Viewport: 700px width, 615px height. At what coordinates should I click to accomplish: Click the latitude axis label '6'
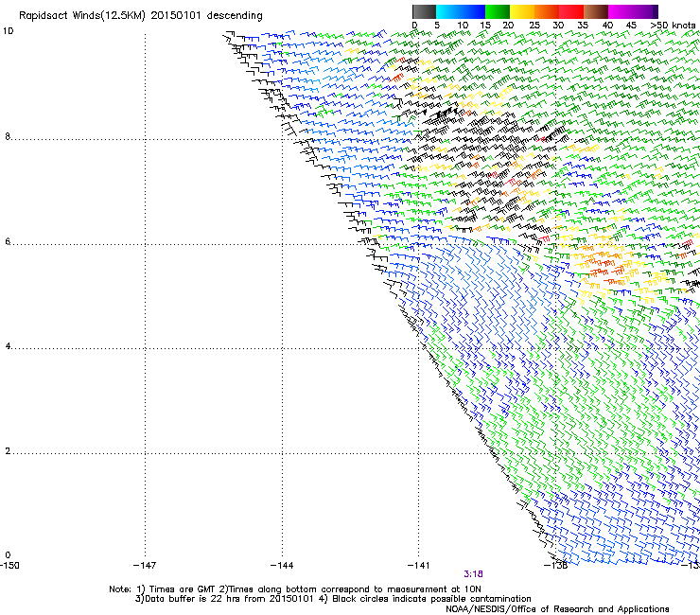8,241
